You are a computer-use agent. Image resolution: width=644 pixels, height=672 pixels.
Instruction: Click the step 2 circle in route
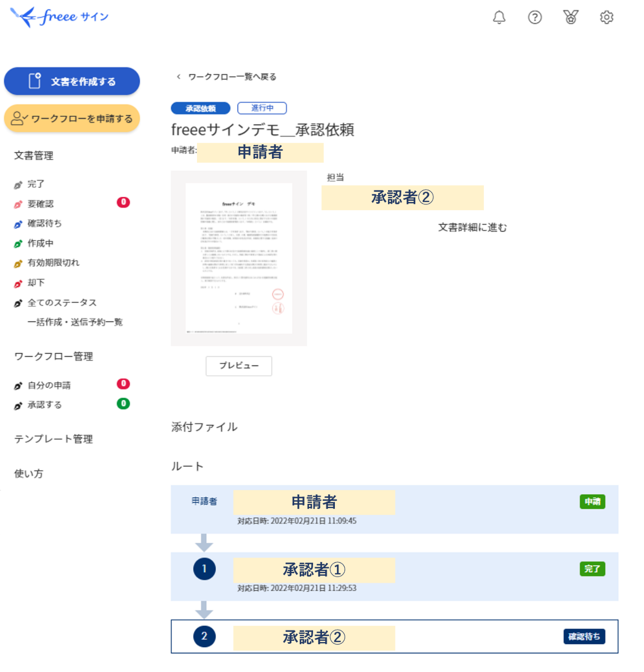tap(204, 636)
